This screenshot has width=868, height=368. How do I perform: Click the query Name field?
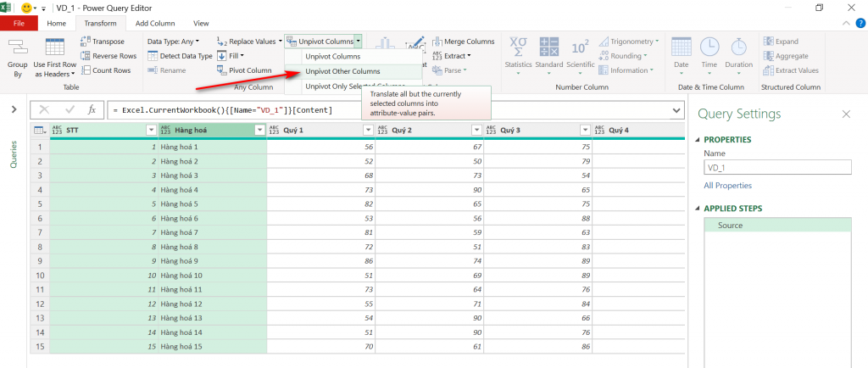778,168
